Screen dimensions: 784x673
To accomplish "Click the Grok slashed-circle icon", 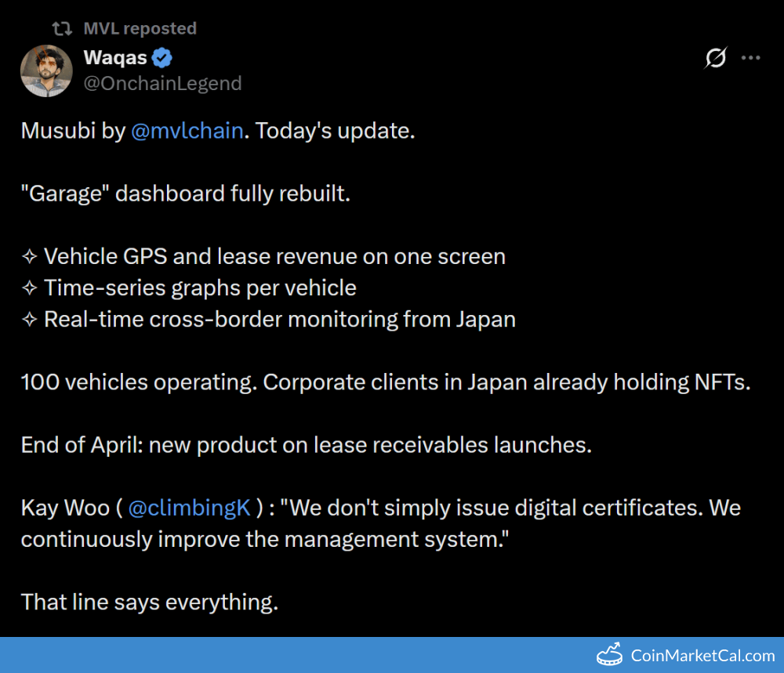I will 715,58.
